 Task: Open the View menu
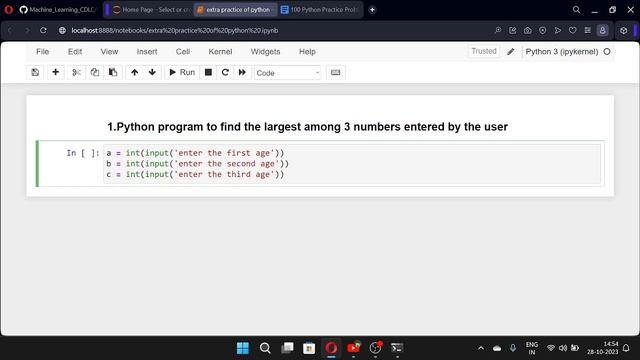(x=109, y=52)
